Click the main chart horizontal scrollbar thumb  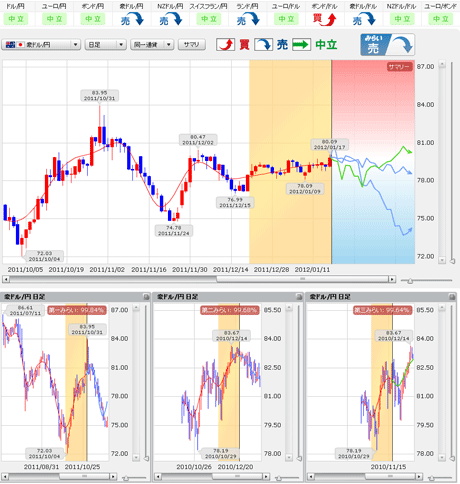(302, 279)
